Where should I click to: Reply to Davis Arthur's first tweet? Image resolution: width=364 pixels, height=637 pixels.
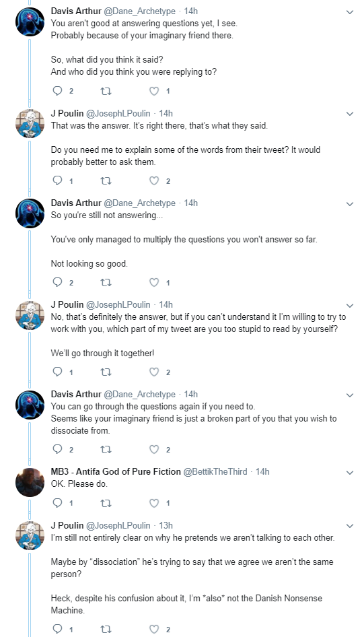tap(58, 91)
